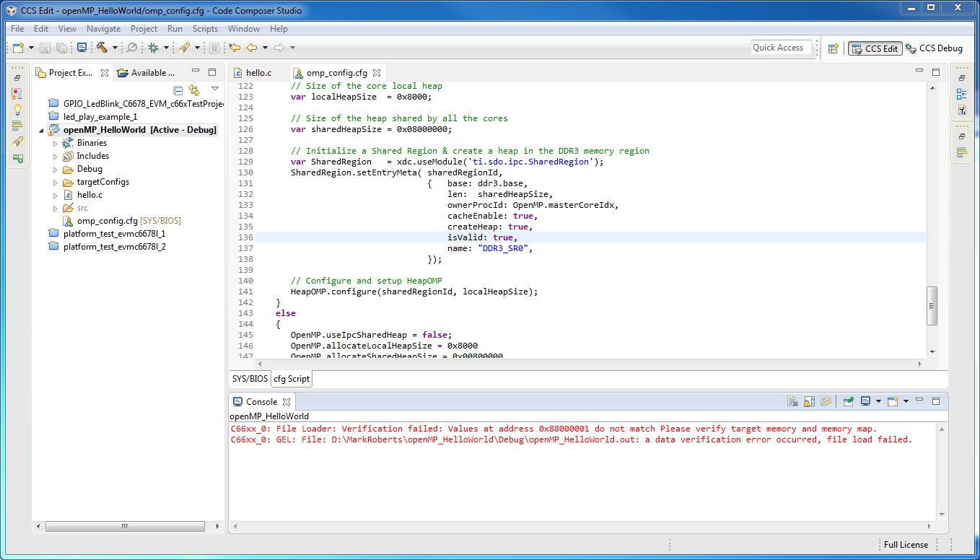Viewport: 980px width, 560px height.
Task: Navigate back with the yellow left arrow
Action: pos(252,48)
